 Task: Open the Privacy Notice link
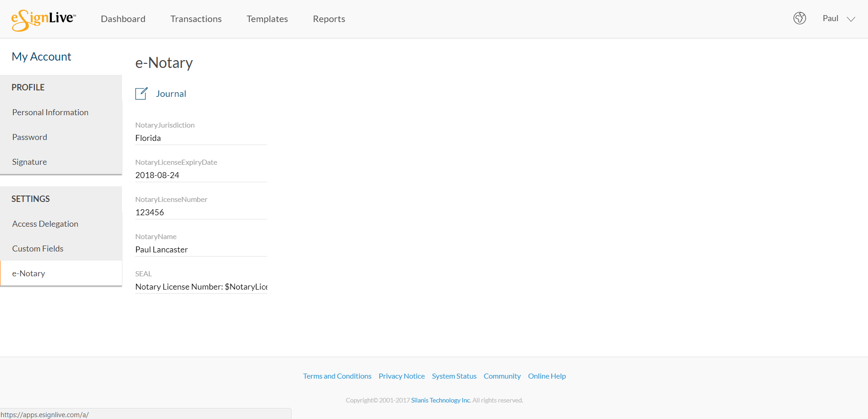[402, 376]
